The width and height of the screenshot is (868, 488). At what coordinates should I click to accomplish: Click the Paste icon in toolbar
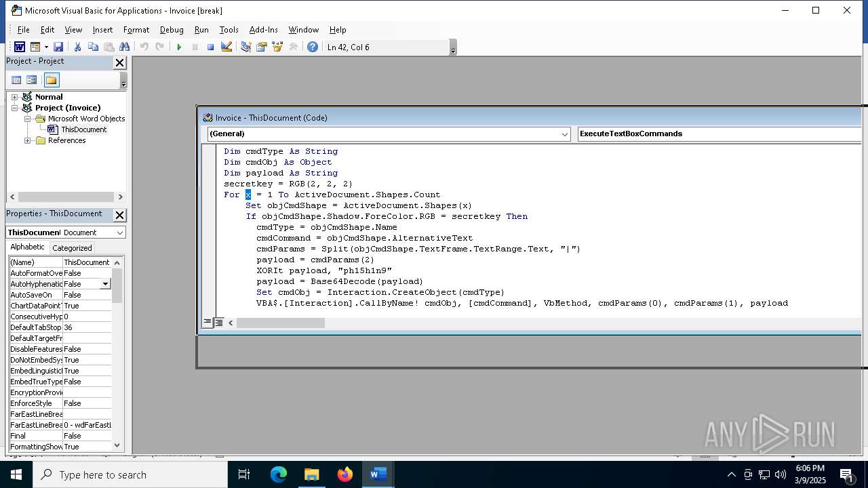pos(108,47)
